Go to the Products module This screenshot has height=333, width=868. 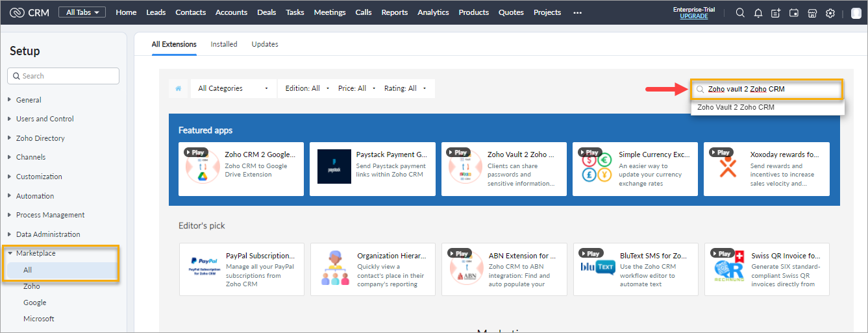click(x=474, y=12)
